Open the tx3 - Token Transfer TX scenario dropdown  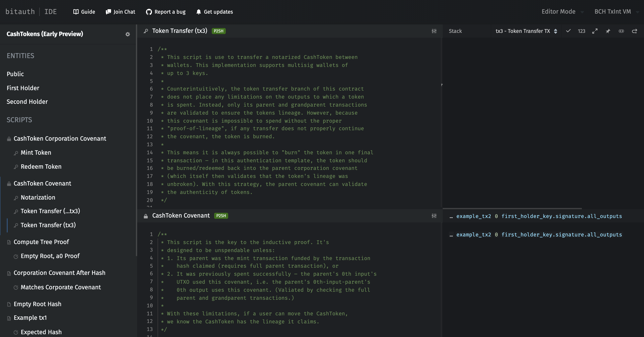point(526,31)
